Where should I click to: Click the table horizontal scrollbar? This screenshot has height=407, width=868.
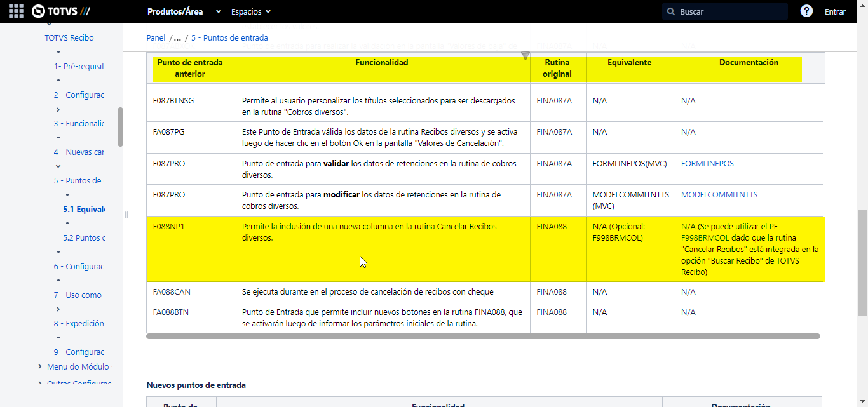click(x=484, y=336)
